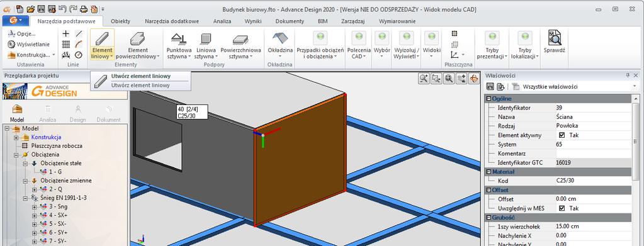The width and height of the screenshot is (644, 246).
Task: Toggle the Uwzględnij w MES checkbox
Action: (x=562, y=208)
